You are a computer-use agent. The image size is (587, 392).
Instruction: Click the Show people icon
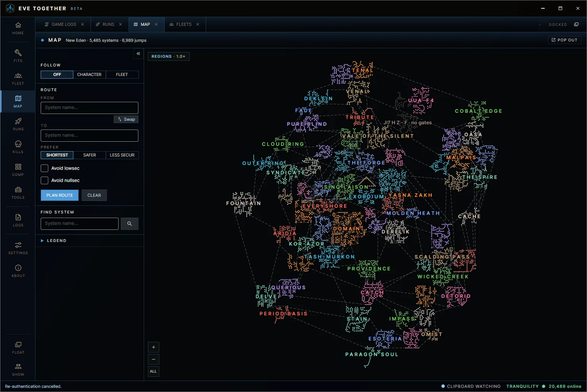point(18,369)
